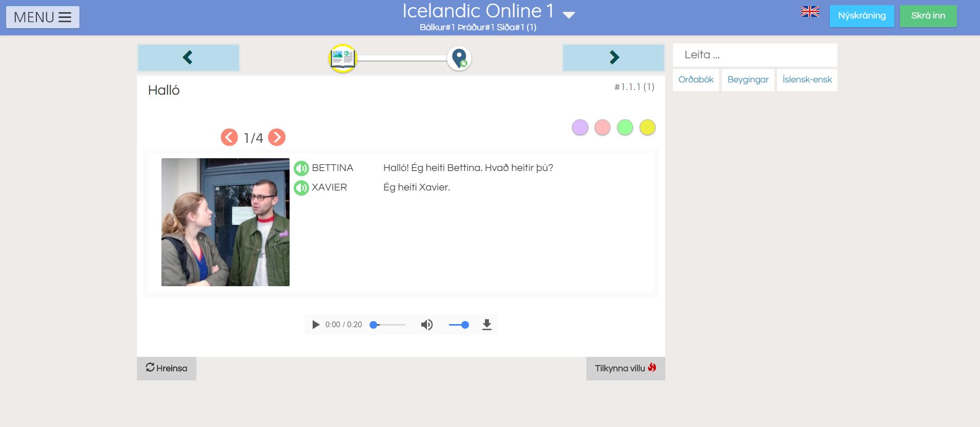Navigate to the previous page arrow
This screenshot has width=980, height=427.
click(x=188, y=57)
